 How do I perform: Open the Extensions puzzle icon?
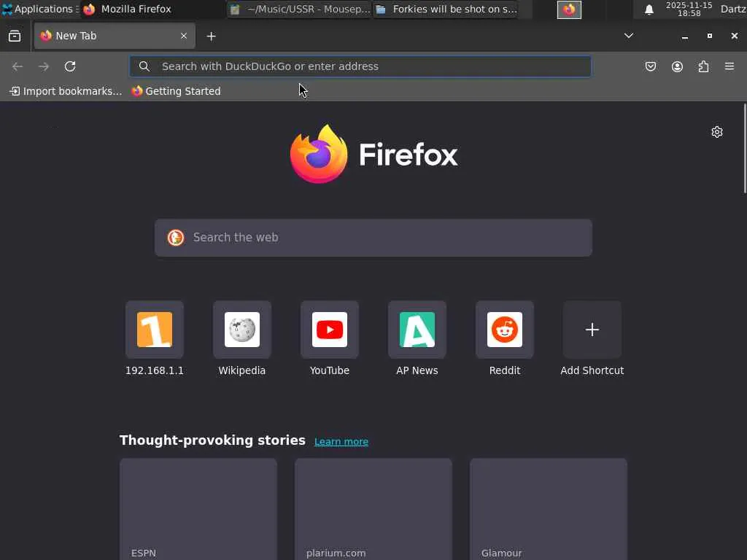703,66
